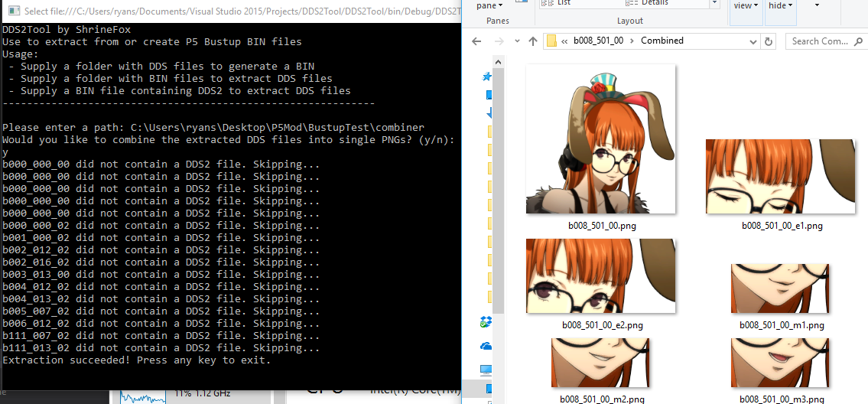This screenshot has width=868, height=404.
Task: Click the 'b111_007_02 did not contain' console line
Action: pos(161,335)
